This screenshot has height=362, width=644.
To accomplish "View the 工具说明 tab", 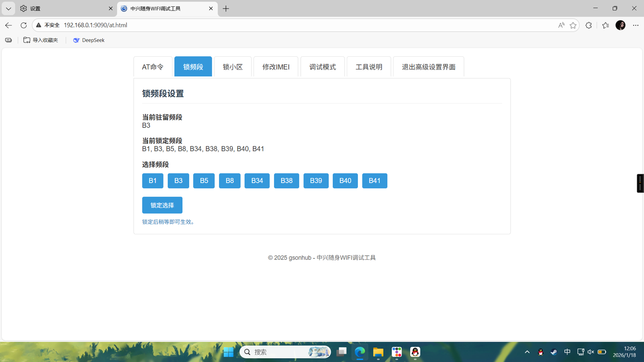I will (369, 67).
